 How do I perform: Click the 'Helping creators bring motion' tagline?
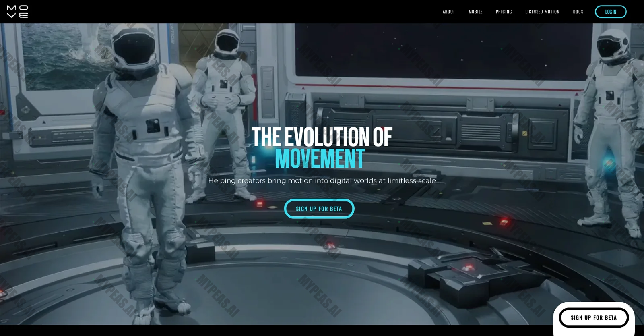pyautogui.click(x=322, y=180)
